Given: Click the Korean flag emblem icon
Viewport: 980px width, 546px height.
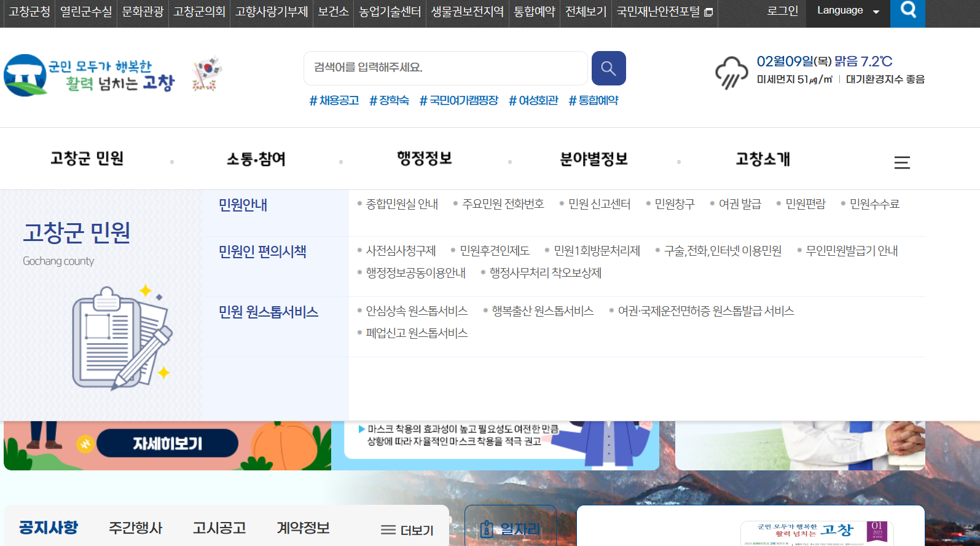Looking at the screenshot, I should 206,74.
